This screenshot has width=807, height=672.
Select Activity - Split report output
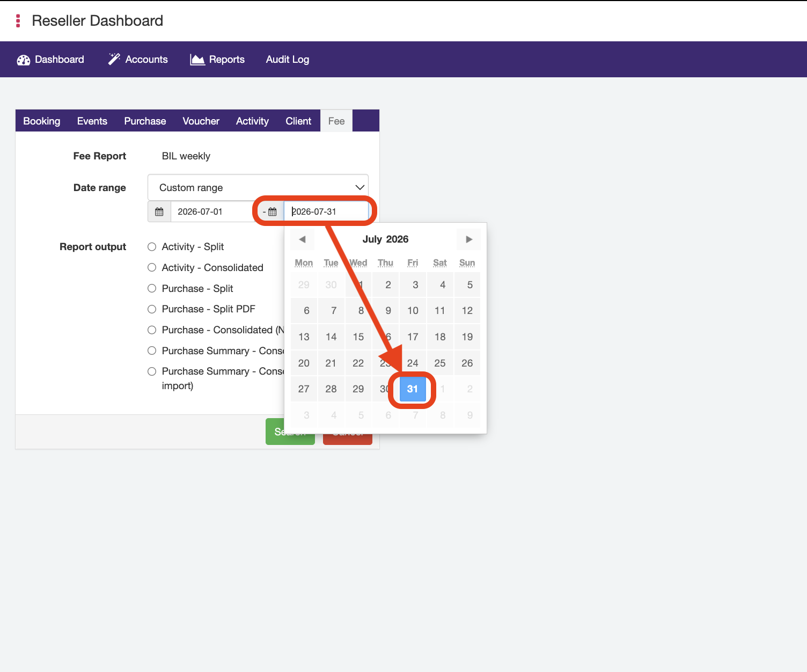tap(152, 247)
